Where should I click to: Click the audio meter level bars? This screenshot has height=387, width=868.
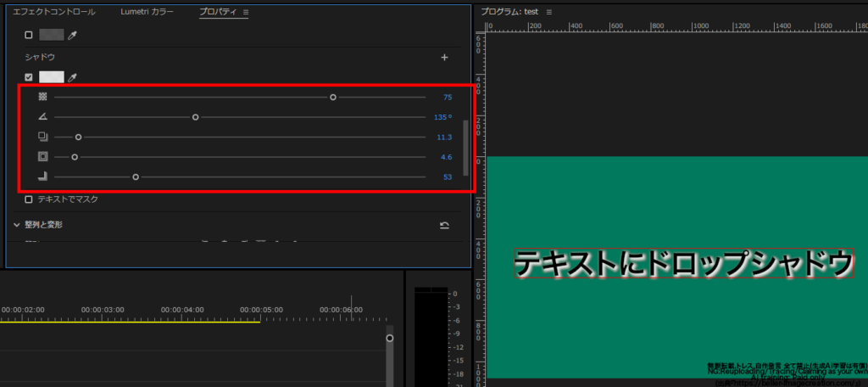pyautogui.click(x=430, y=337)
